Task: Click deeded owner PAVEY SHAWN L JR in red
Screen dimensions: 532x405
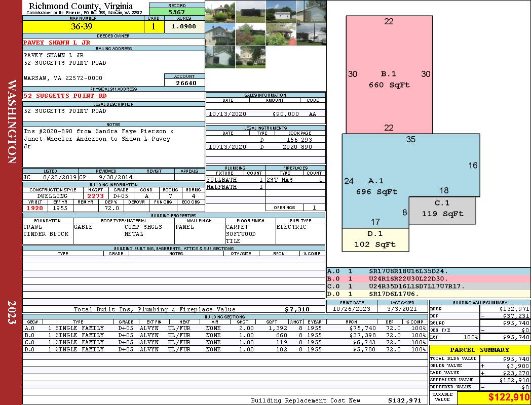Action: [x=57, y=43]
